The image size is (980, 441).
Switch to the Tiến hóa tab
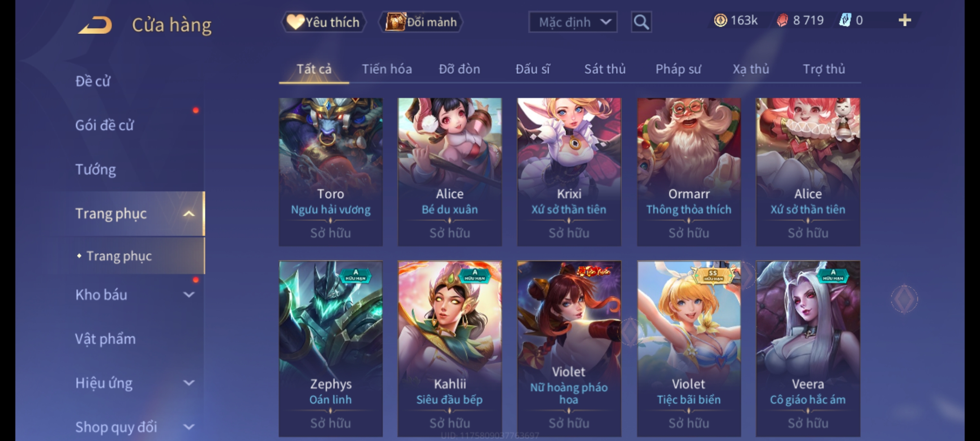coord(387,69)
